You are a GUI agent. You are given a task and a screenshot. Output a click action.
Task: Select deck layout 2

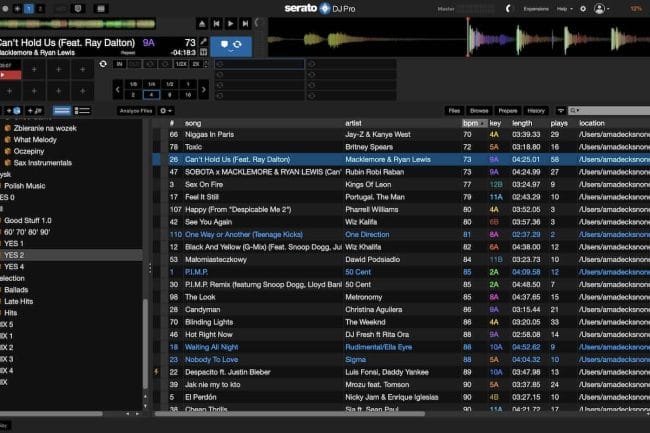tap(40, 8)
